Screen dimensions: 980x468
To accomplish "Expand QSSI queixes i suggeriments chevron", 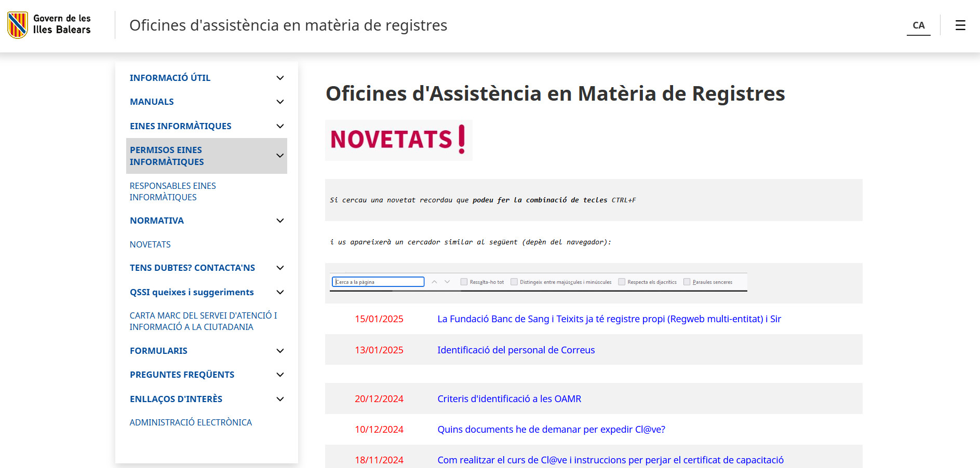I will [x=280, y=292].
